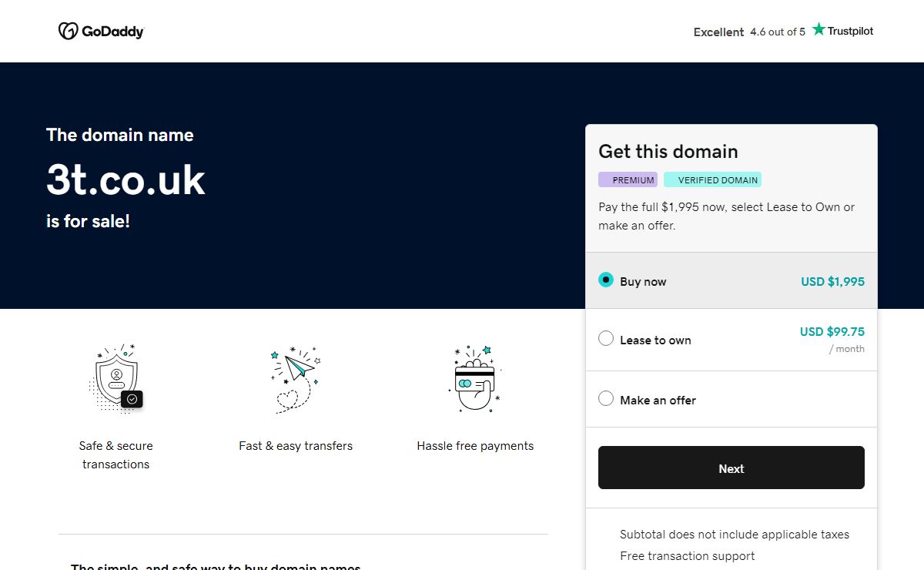Screen dimensions: 924x570
Task: Click the Fast & easy transfers label
Action: click(296, 446)
